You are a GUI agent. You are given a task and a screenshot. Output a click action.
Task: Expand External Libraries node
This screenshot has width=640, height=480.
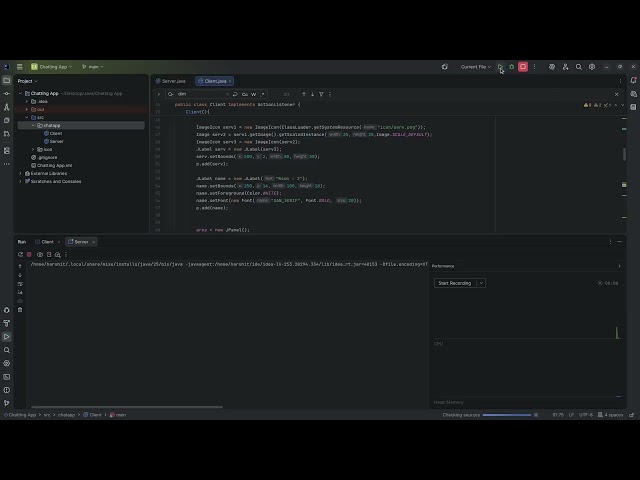point(20,173)
